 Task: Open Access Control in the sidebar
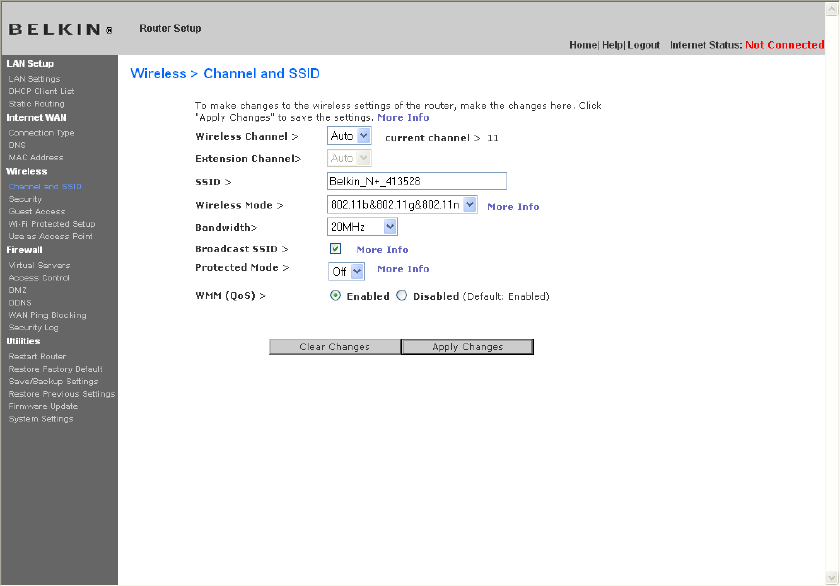coord(39,278)
